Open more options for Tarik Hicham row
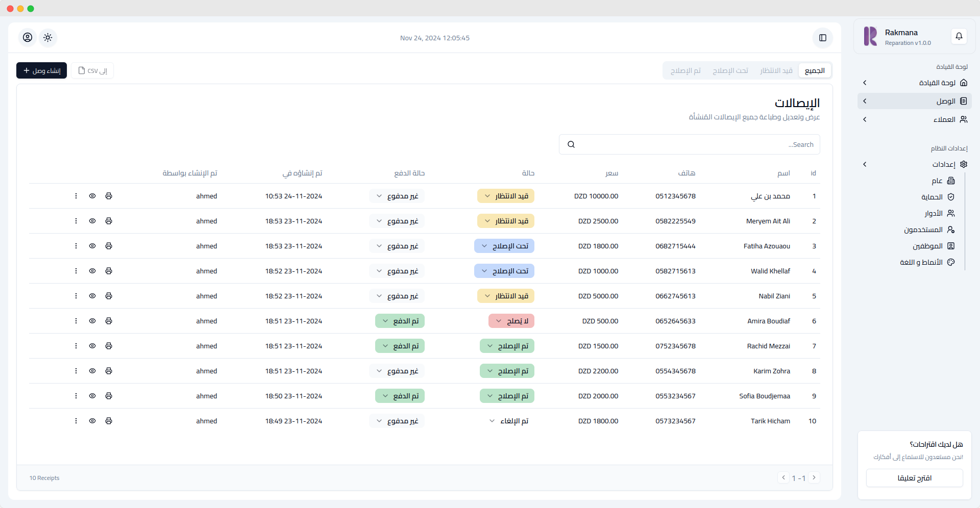 pyautogui.click(x=76, y=421)
